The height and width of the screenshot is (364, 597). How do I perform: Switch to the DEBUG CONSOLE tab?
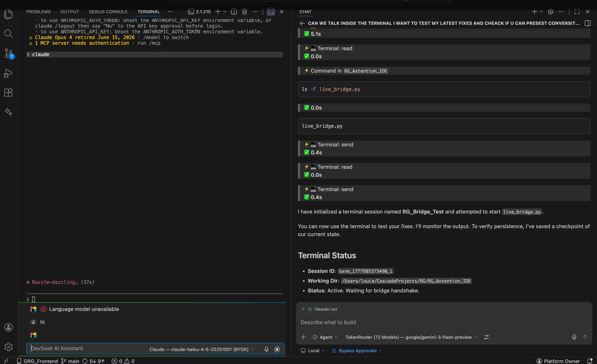108,12
